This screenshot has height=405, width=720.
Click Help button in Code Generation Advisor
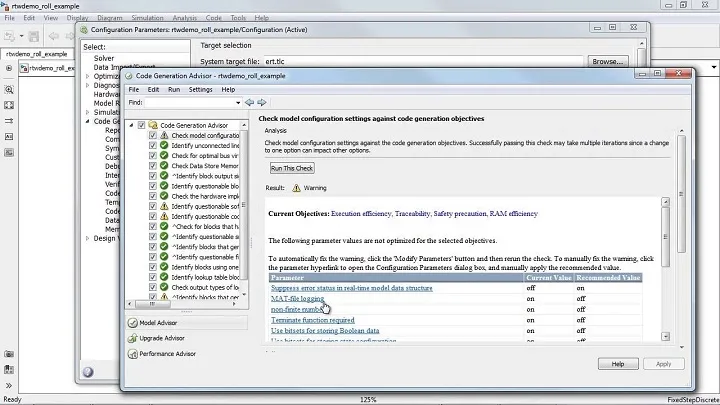(x=618, y=364)
